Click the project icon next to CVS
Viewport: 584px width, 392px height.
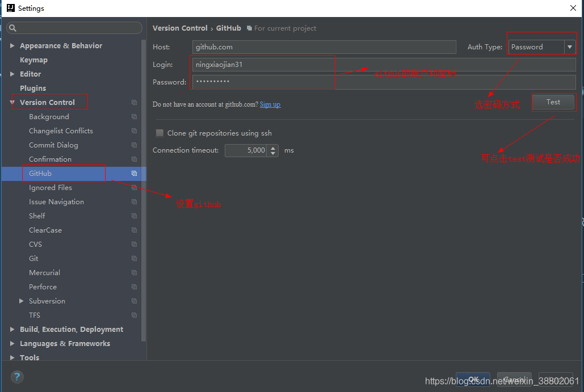tap(134, 244)
